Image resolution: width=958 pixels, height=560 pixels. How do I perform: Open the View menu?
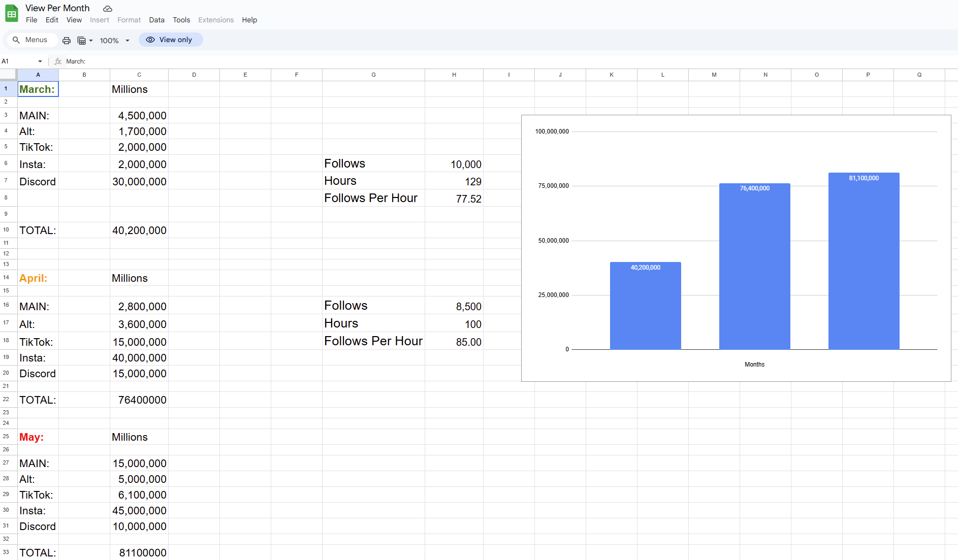click(x=74, y=20)
